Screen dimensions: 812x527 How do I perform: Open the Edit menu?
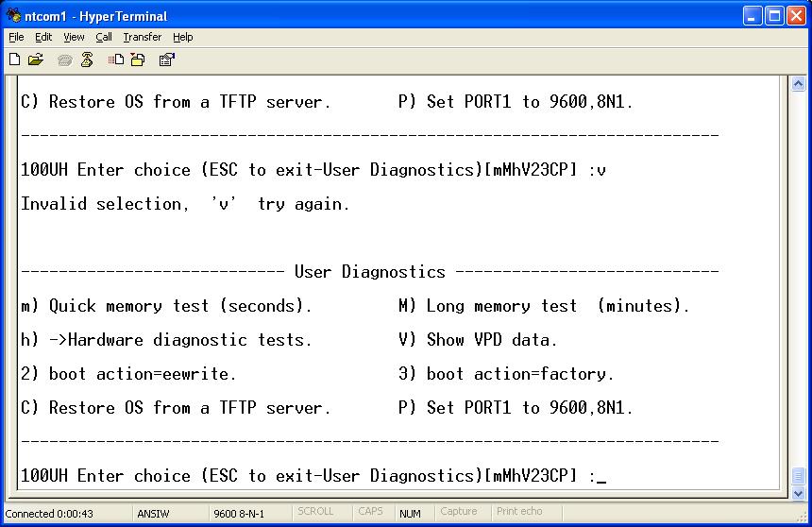[43, 37]
